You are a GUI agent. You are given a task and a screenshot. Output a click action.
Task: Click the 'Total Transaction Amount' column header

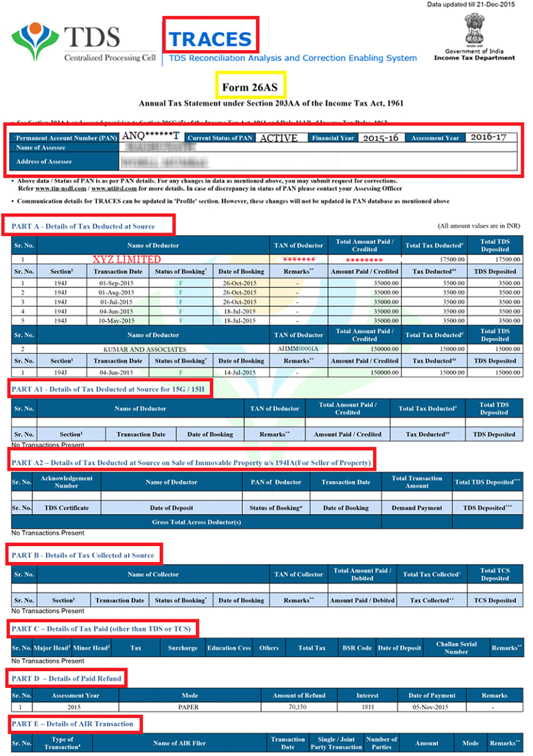[417, 482]
